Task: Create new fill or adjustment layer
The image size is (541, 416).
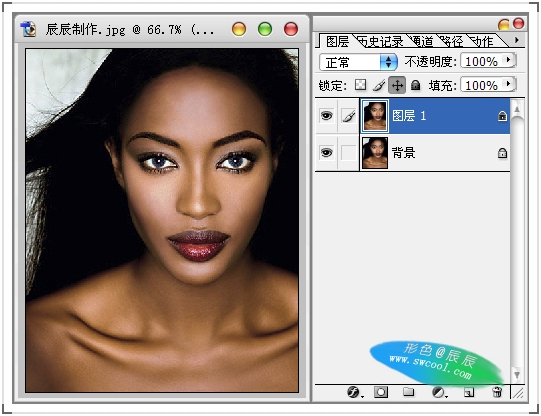Action: [439, 392]
